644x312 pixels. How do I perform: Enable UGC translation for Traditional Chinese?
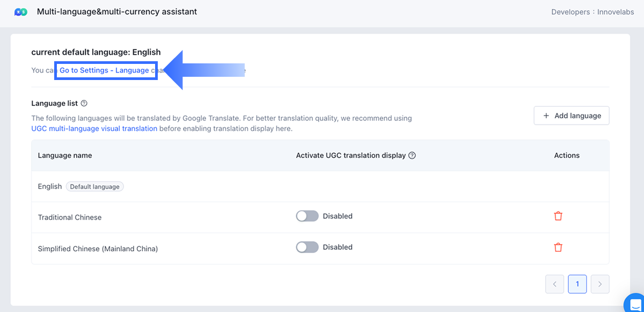[x=307, y=216]
